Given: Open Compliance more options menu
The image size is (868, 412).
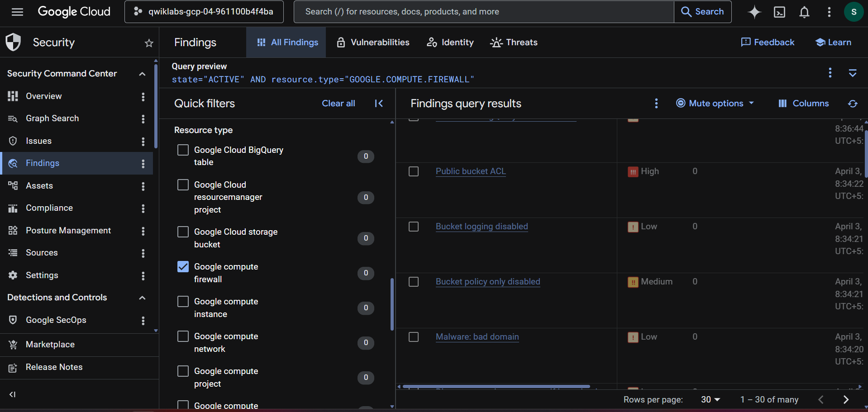Looking at the screenshot, I should point(143,208).
